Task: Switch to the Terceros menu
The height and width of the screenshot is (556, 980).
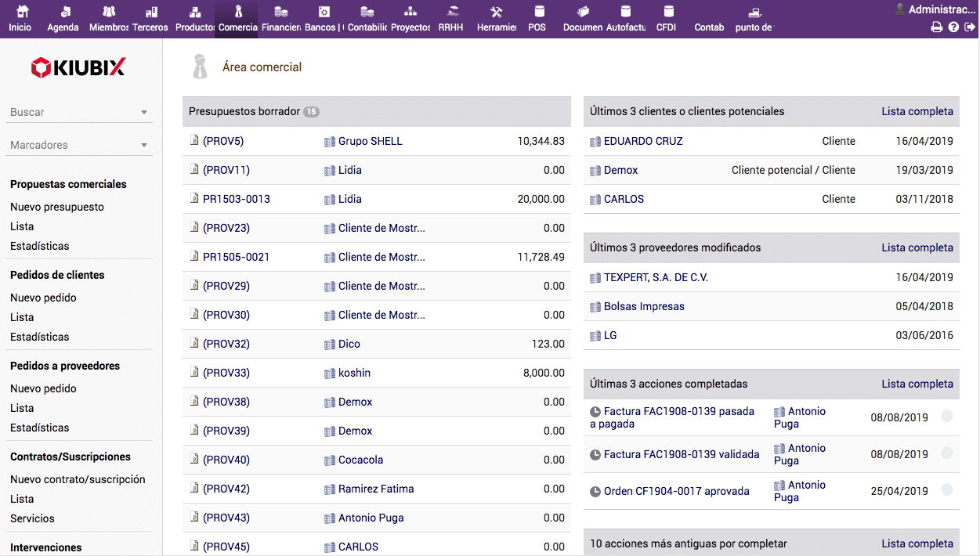Action: [x=150, y=19]
